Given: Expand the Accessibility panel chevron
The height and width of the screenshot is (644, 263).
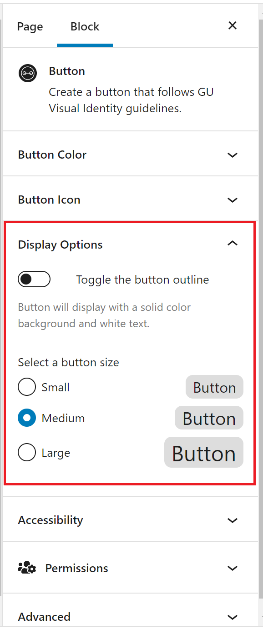Looking at the screenshot, I should pyautogui.click(x=233, y=520).
